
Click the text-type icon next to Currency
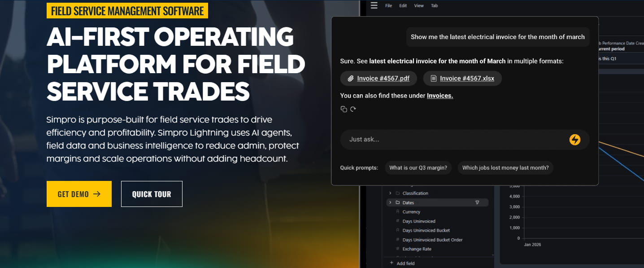(397, 212)
